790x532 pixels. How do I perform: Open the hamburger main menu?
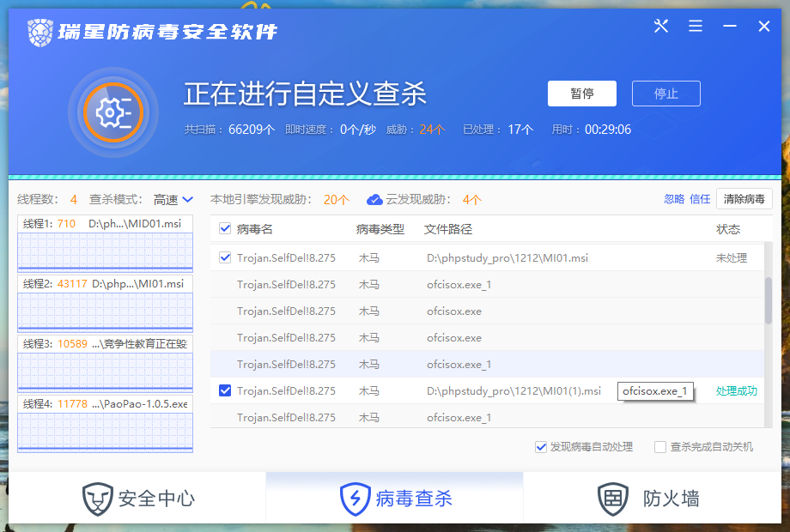point(696,27)
